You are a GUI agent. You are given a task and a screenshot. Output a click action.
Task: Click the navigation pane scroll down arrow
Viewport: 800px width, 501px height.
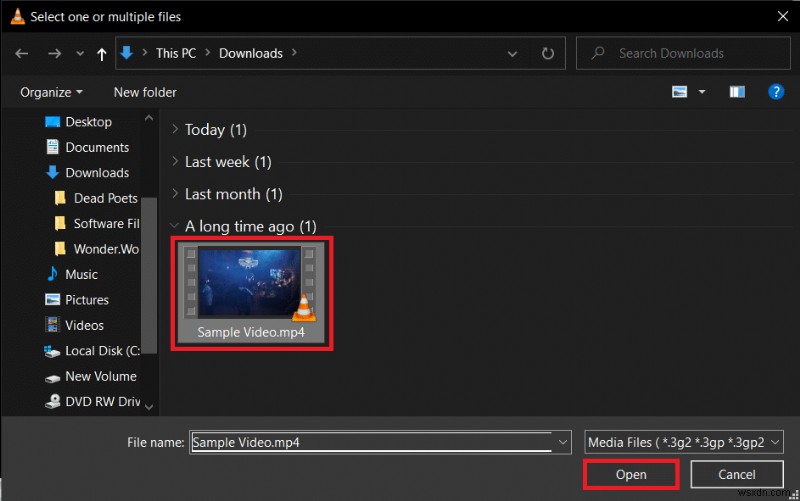[148, 407]
